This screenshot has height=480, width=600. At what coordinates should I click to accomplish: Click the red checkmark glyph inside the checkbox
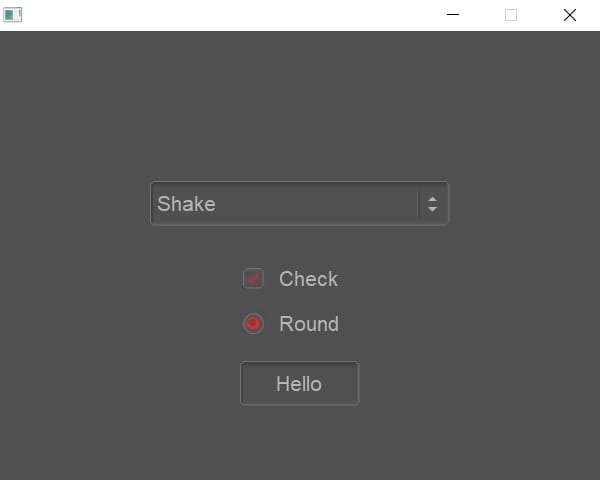point(253,279)
